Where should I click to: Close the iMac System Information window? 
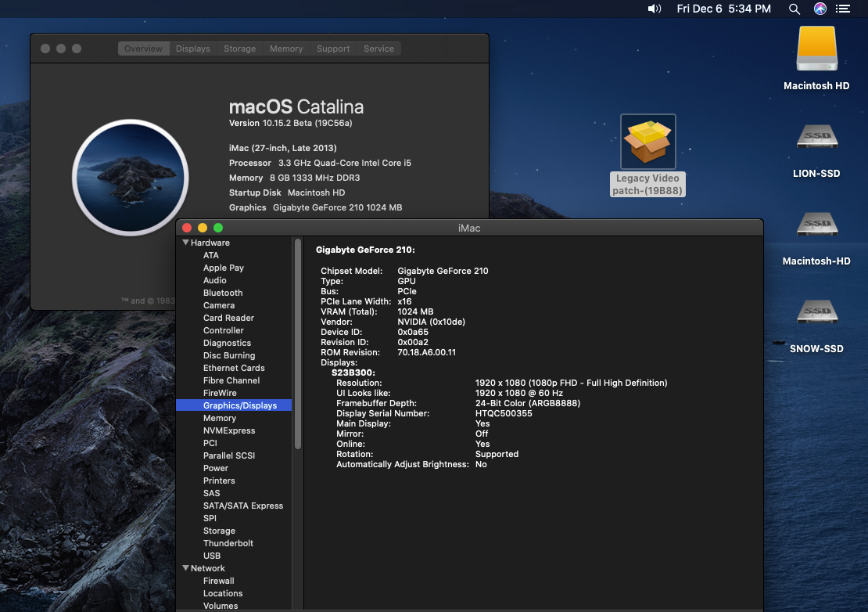[187, 228]
